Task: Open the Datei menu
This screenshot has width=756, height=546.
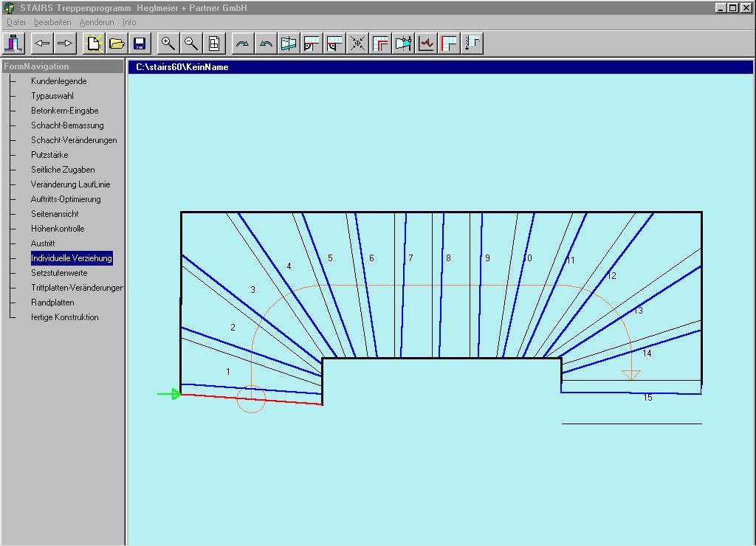Action: pos(16,22)
